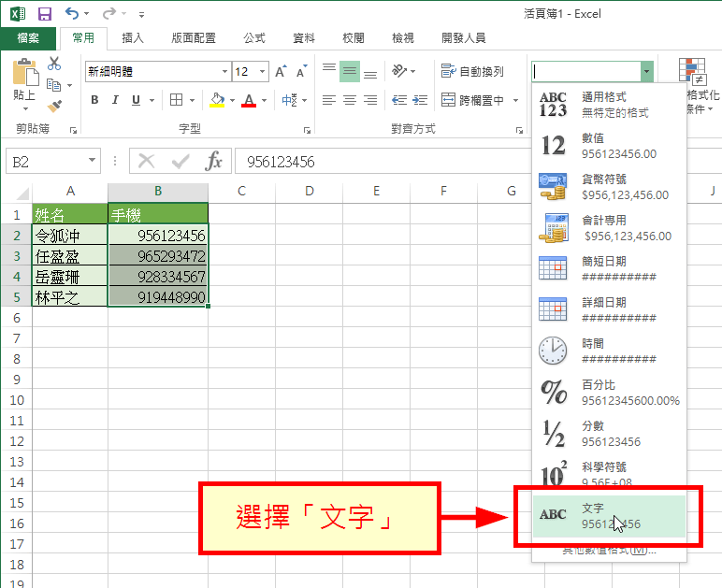
Task: Collapse the number format dropdown arrow
Action: coord(646,72)
